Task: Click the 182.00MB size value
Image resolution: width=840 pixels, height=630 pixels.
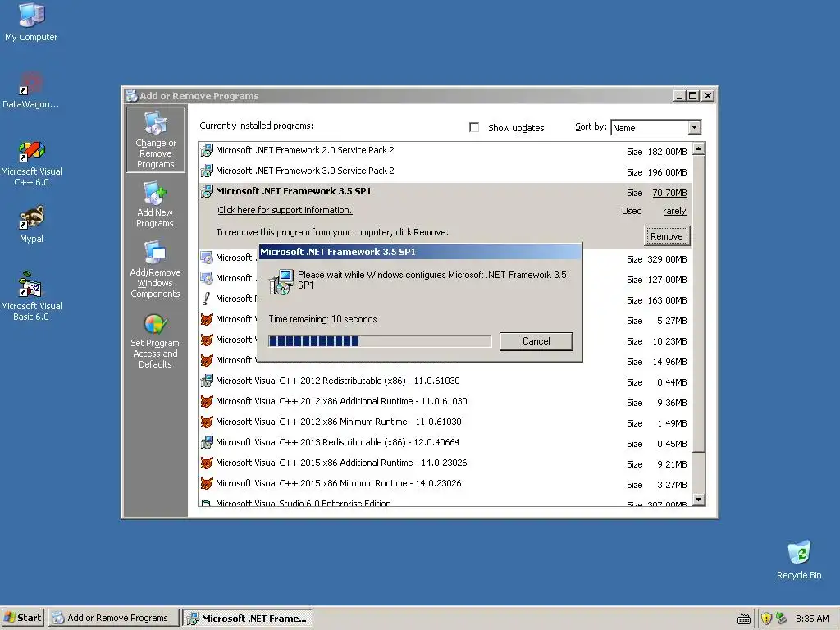Action: 667,152
